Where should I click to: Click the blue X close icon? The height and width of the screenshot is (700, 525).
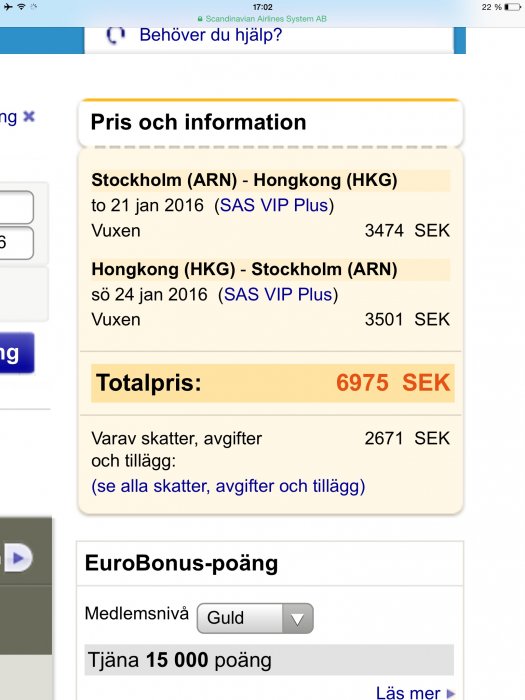tap(29, 117)
